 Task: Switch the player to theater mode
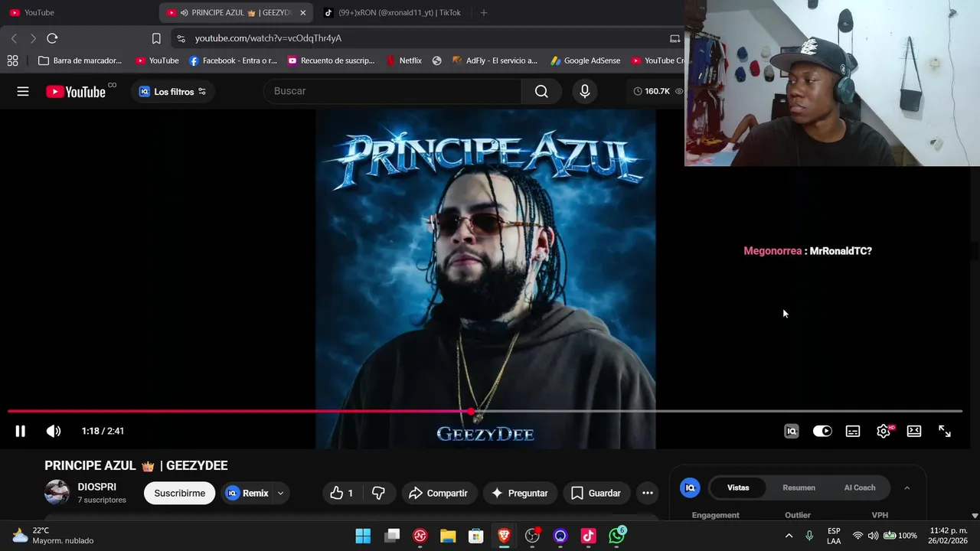click(x=914, y=431)
